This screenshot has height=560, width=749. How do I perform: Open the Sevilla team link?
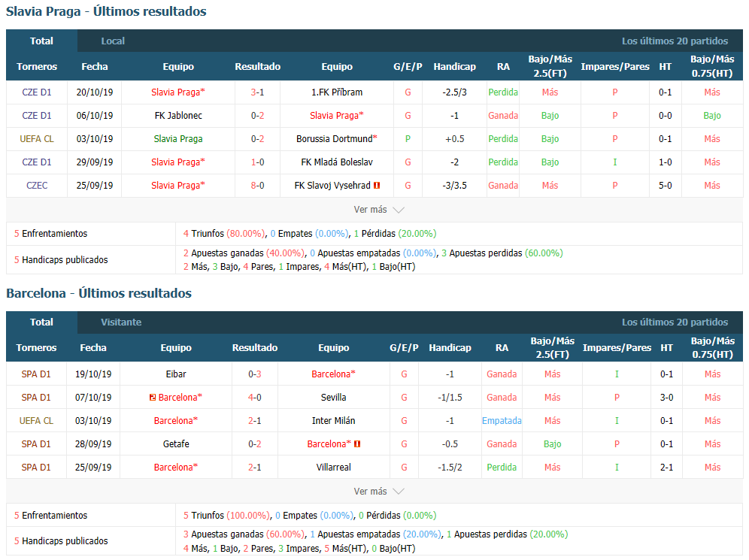[333, 397]
